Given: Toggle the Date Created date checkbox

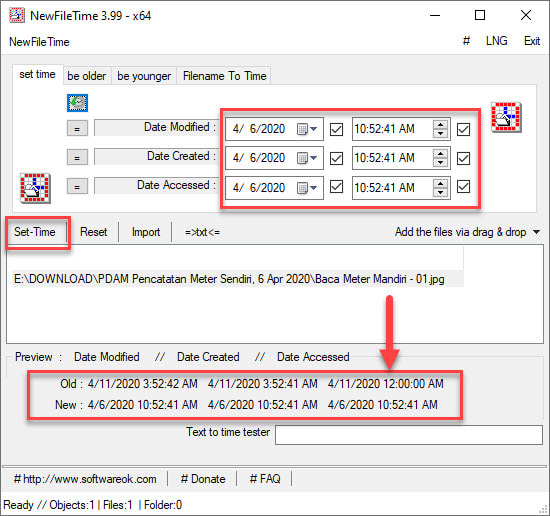Looking at the screenshot, I should point(336,158).
